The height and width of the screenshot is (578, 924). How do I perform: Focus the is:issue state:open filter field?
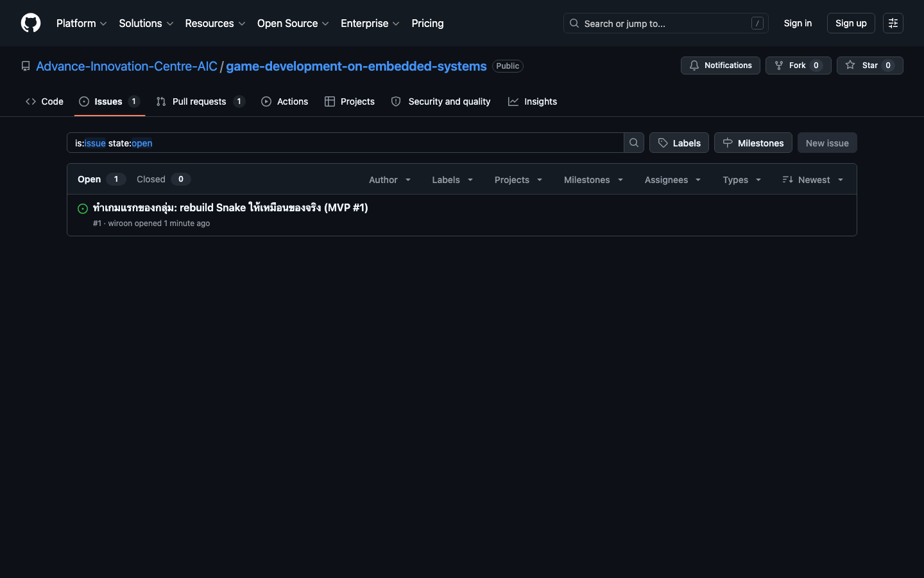point(345,143)
